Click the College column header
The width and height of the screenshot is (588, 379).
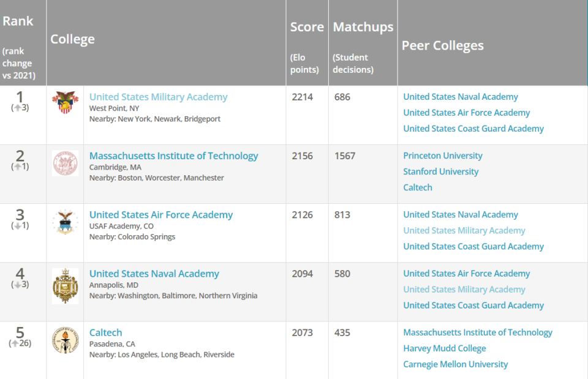click(x=72, y=38)
